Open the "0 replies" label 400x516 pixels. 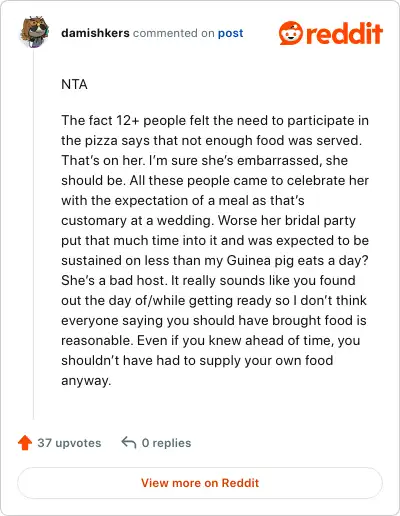166,443
